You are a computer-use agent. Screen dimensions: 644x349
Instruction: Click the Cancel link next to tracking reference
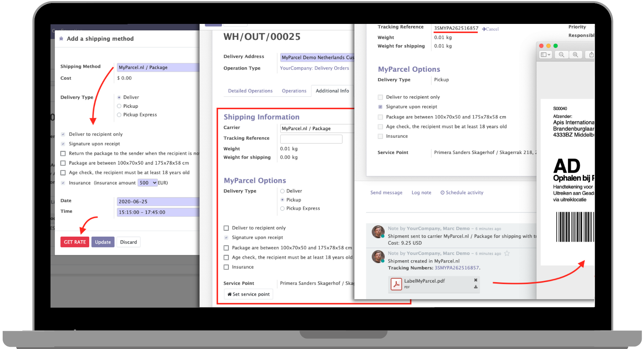pos(492,29)
